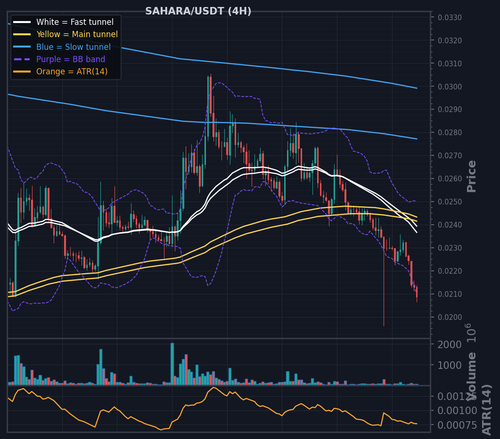500x439 pixels.
Task: Click the vertical 'Price' axis title
Action: click(x=471, y=176)
